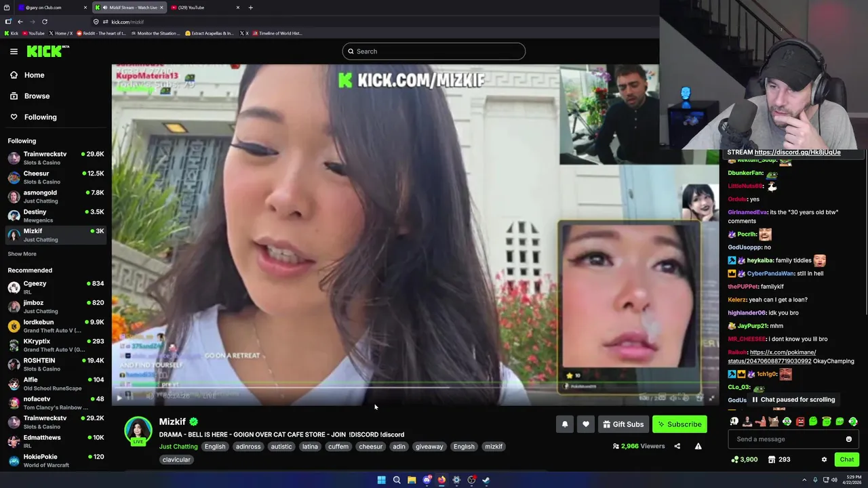Select the latina tag

click(310, 447)
